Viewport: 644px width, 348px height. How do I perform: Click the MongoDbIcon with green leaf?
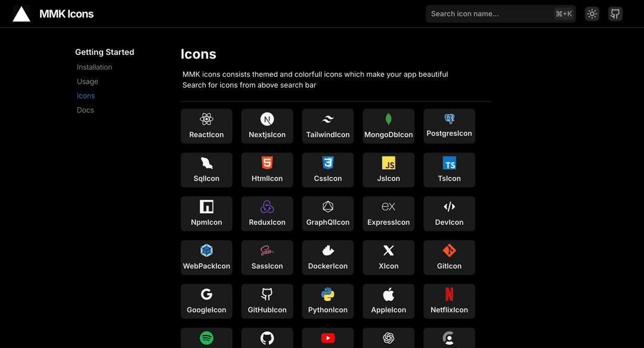[x=388, y=126]
